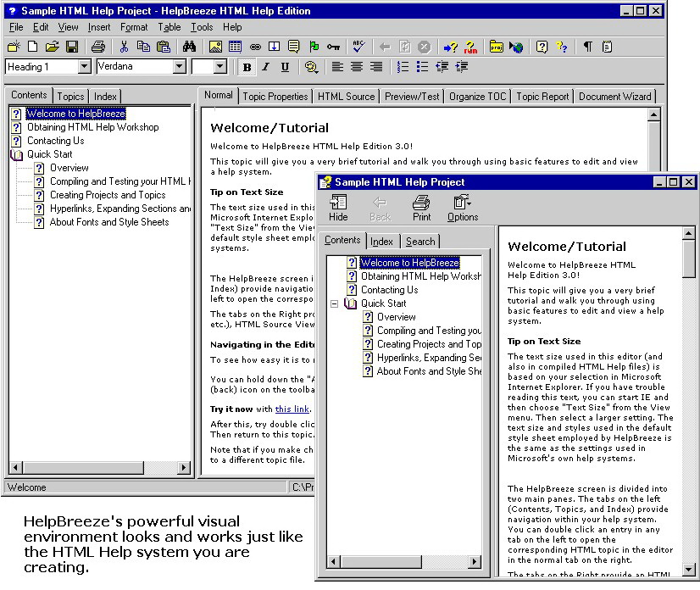The width and height of the screenshot is (700, 590).
Task: Click the Save disk icon in toolbar
Action: tap(72, 47)
